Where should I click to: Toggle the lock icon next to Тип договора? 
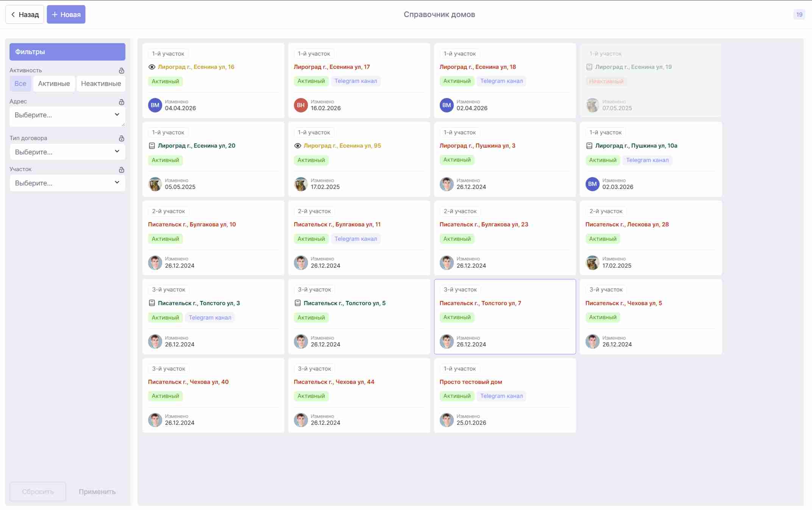(121, 139)
